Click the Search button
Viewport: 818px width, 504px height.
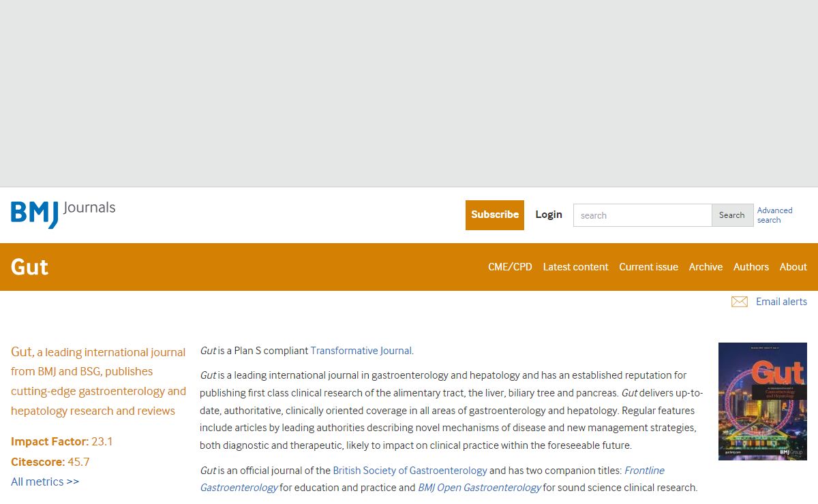click(x=732, y=215)
